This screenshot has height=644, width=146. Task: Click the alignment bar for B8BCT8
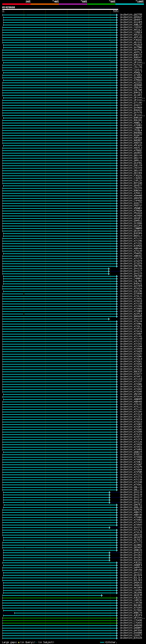click(x=66, y=613)
